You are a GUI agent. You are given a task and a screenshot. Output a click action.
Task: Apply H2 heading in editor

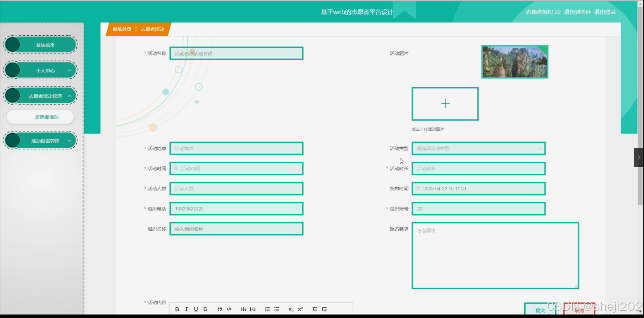coord(253,309)
